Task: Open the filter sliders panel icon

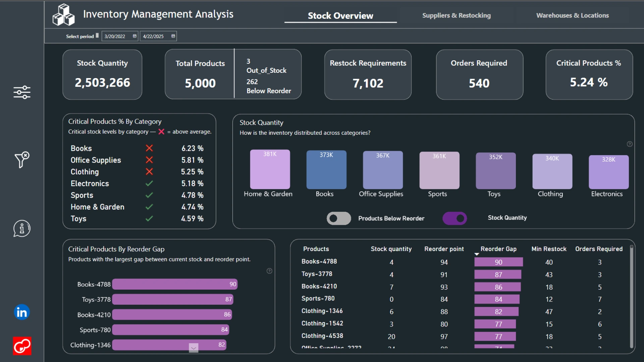Action: coord(22,92)
